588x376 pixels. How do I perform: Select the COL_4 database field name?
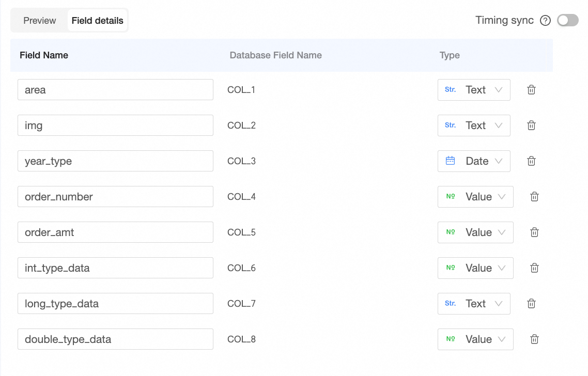coord(241,196)
